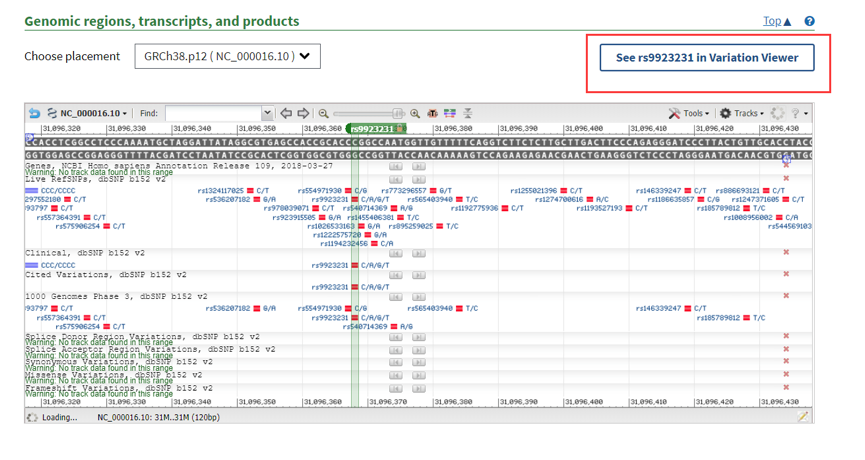Select rs1192775936 C/T variant
Image resolution: width=865 pixels, height=460 pixels.
(x=487, y=208)
